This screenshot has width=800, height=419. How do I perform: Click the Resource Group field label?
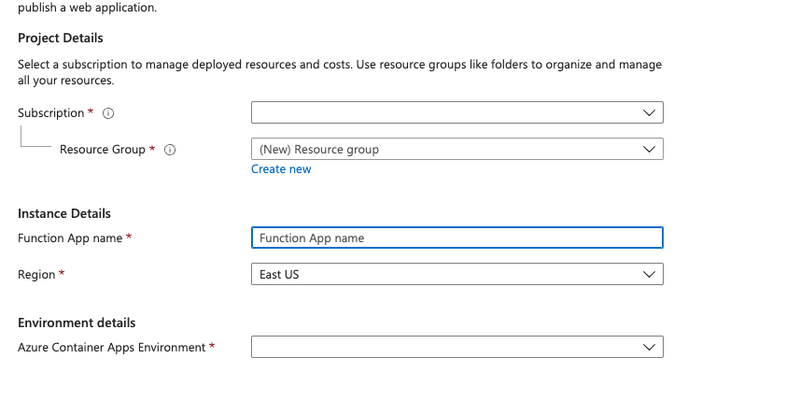pyautogui.click(x=103, y=150)
